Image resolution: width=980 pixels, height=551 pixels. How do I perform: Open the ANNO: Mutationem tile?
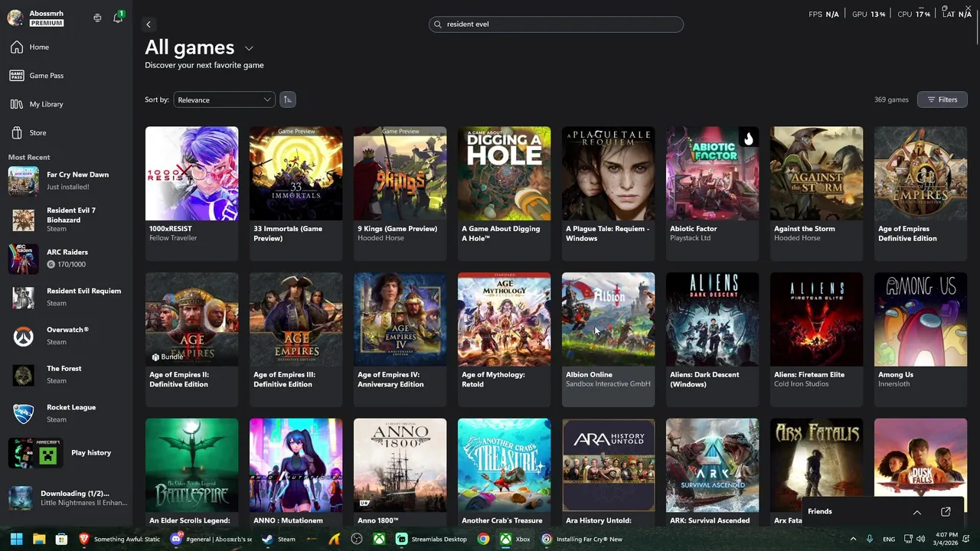pyautogui.click(x=296, y=472)
